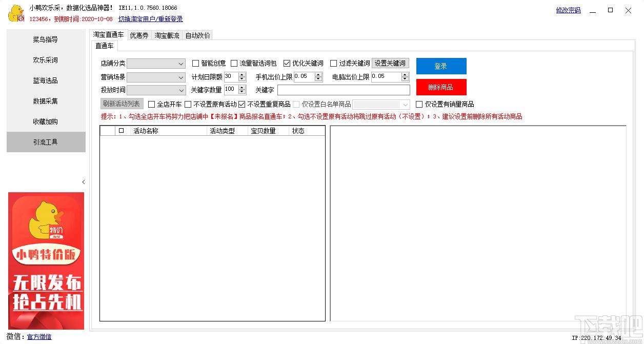Click the red 删除商品 button
644x344 pixels.
(x=441, y=87)
